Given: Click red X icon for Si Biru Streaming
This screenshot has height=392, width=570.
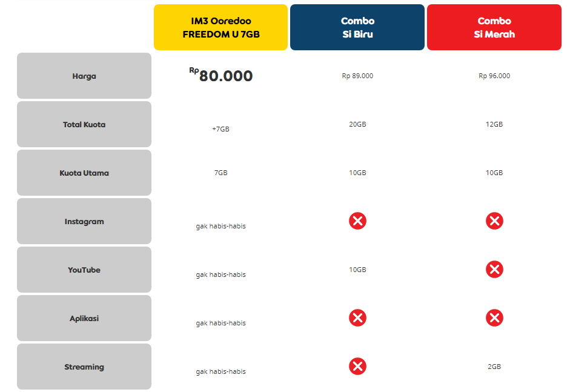Looking at the screenshot, I should coord(357,366).
